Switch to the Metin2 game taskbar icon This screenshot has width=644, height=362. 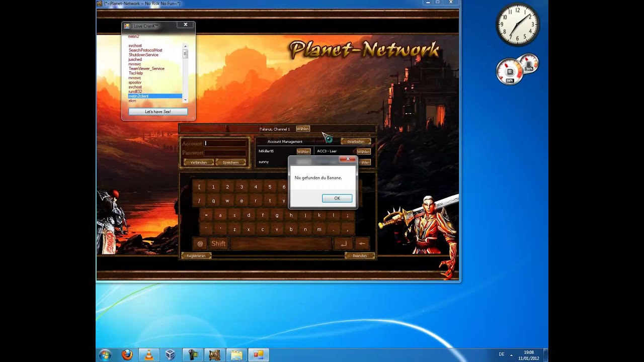point(214,354)
